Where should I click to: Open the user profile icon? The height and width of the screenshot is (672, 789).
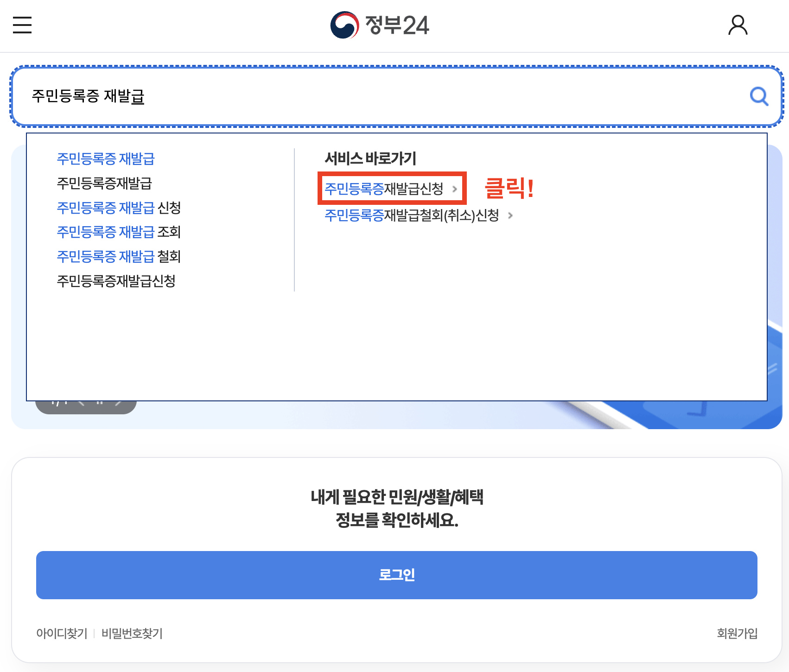point(738,25)
